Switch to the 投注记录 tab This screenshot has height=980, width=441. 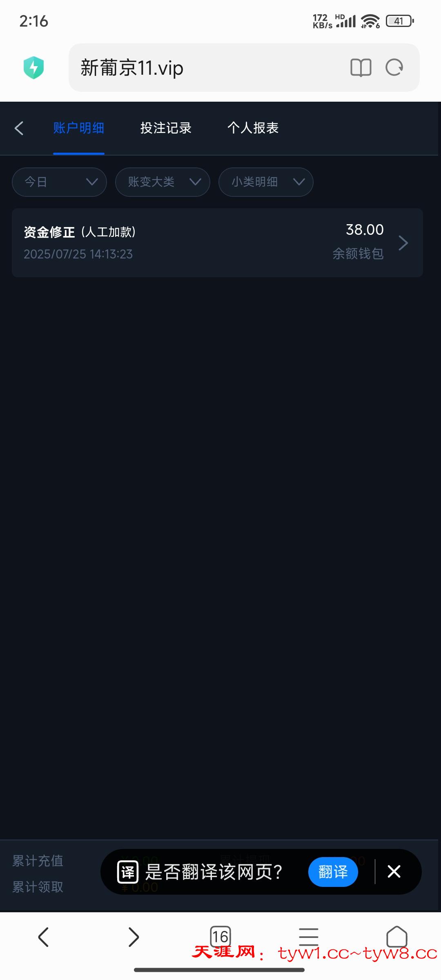coord(166,128)
